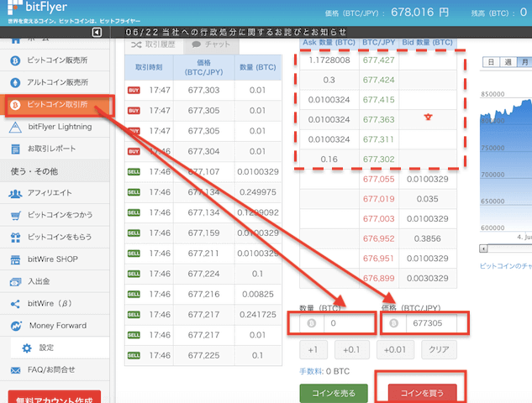
Task: Click the +1 quantity button
Action: (x=313, y=349)
